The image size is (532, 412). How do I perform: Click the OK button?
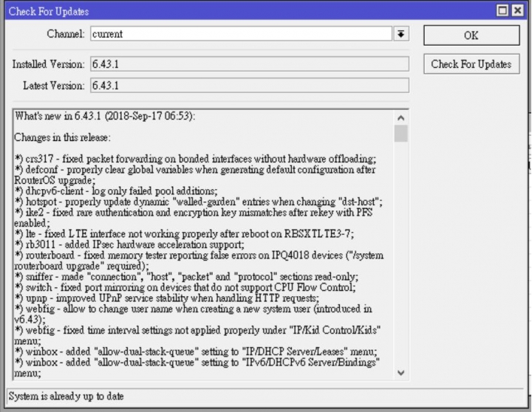[x=471, y=35]
